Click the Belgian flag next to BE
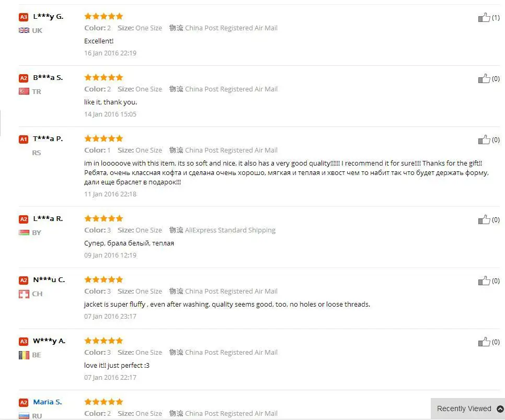 [24, 355]
